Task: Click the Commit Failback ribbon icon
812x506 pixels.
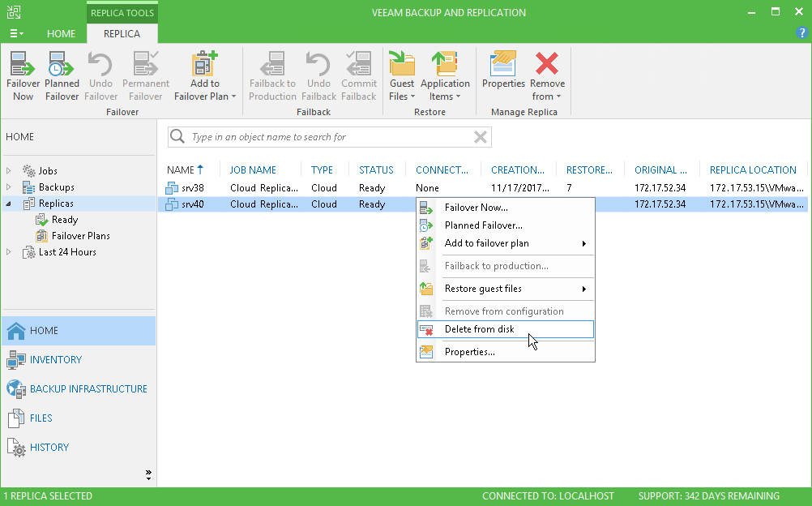Action: 359,77
